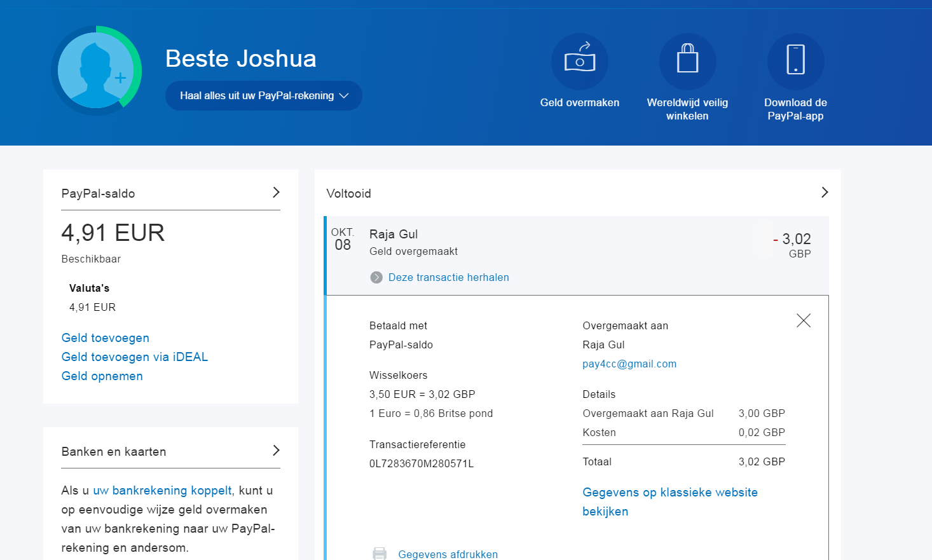This screenshot has height=560, width=932.
Task: Open Gegevens op klassieke website bekijken link
Action: [x=670, y=502]
